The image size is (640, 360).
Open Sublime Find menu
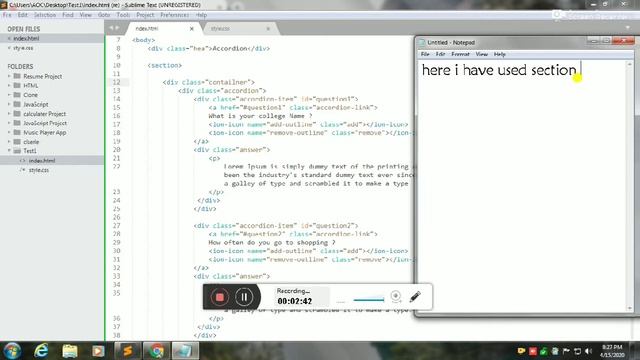tap(68, 15)
